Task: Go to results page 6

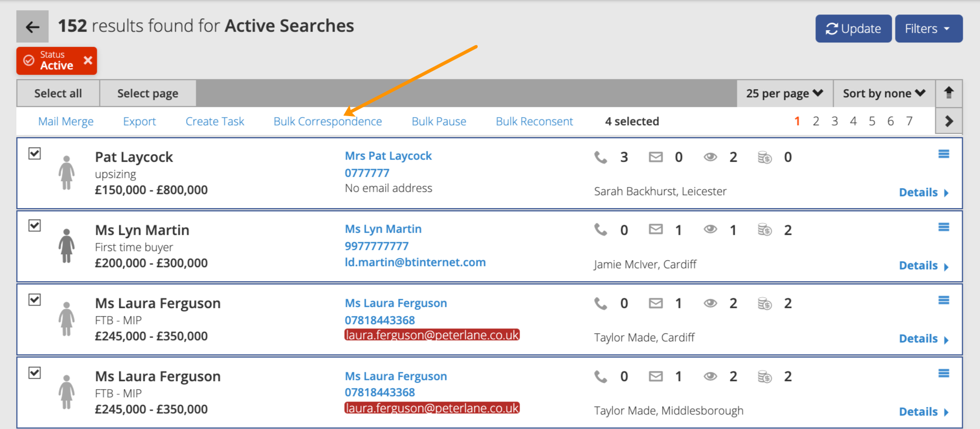Action: (x=891, y=121)
